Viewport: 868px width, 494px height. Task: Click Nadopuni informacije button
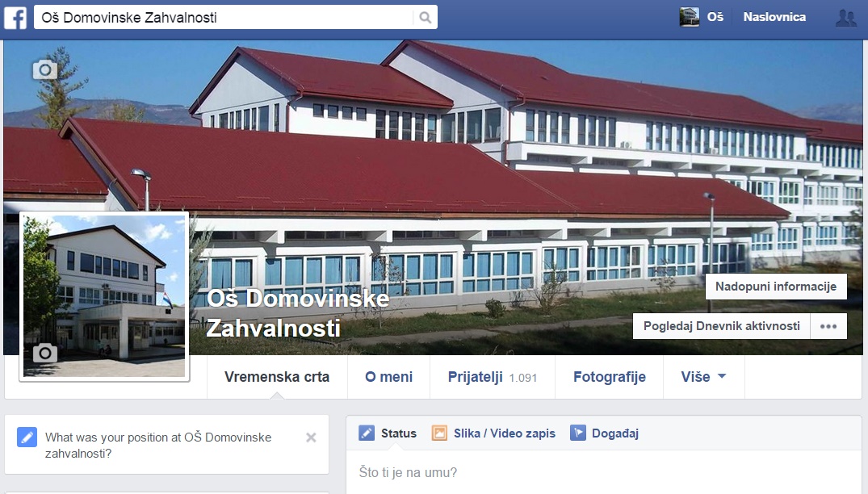click(776, 287)
